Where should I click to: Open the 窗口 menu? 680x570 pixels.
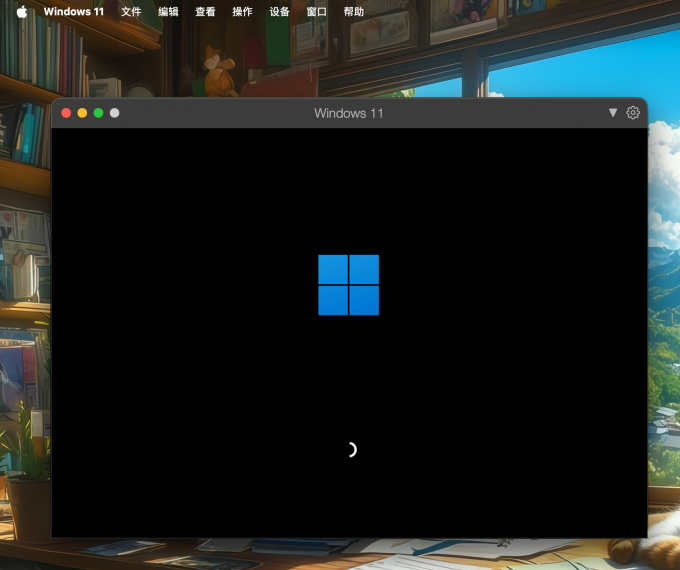317,12
